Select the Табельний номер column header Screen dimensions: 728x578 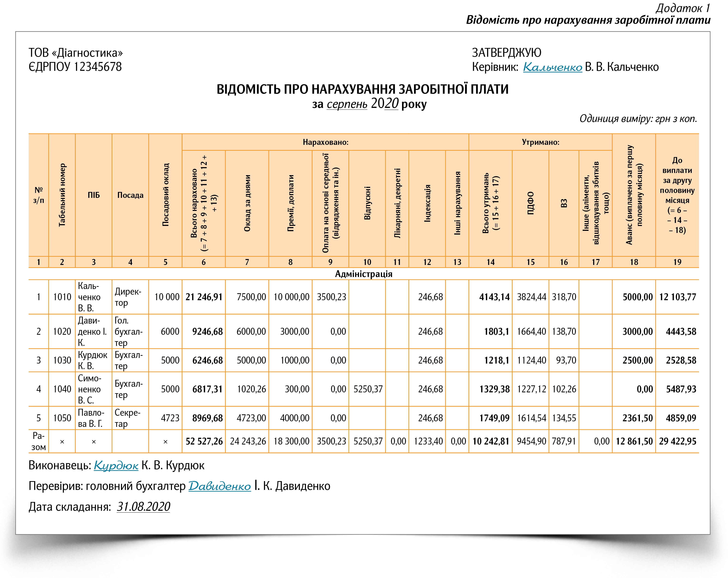pos(62,195)
